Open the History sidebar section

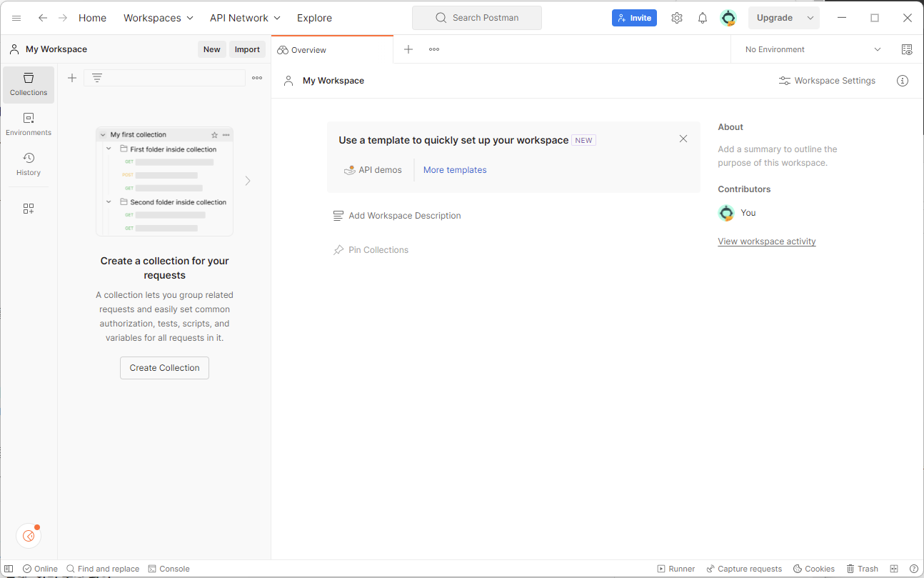point(29,164)
